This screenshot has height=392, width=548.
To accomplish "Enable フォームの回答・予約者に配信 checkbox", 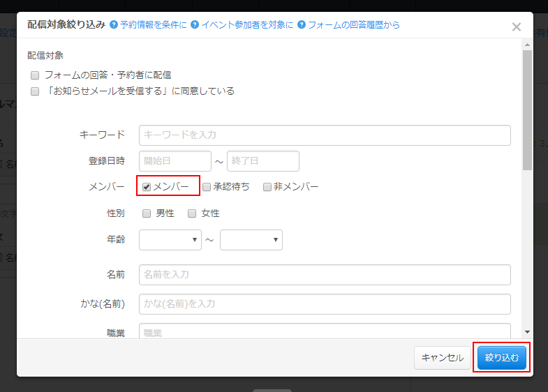I will coord(35,75).
